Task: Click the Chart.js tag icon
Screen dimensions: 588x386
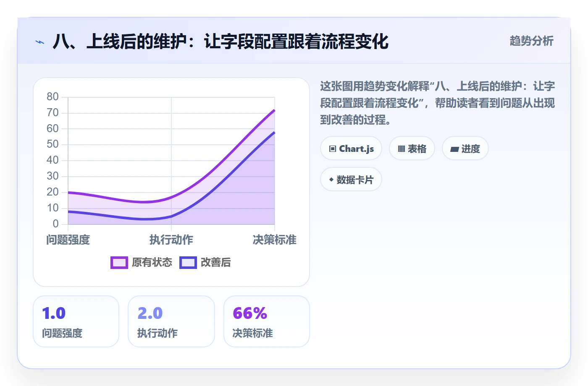Action: coord(333,149)
